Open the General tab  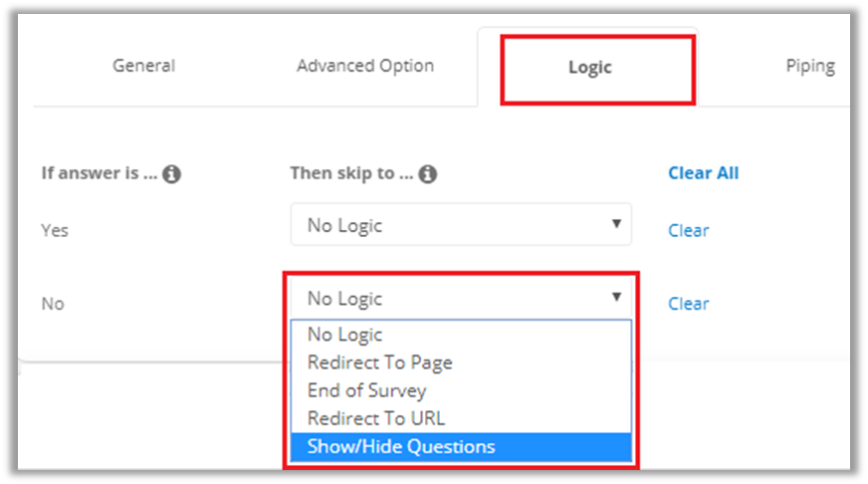pos(143,66)
